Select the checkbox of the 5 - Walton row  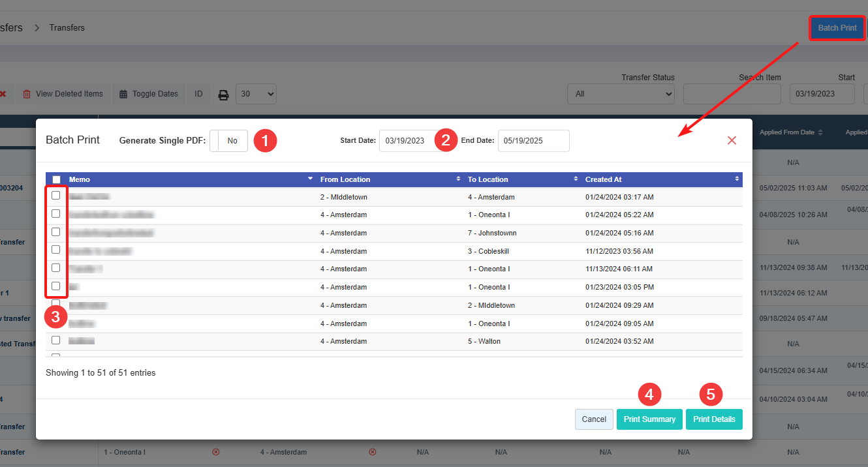pos(56,340)
